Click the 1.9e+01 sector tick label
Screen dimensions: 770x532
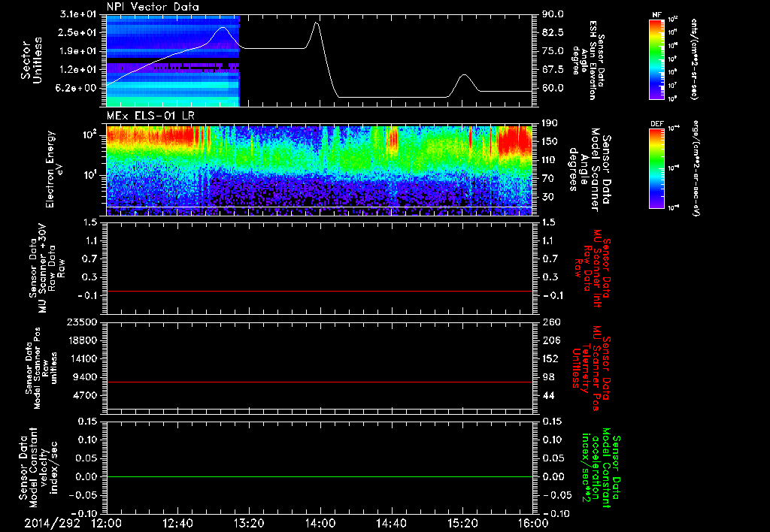(79, 51)
